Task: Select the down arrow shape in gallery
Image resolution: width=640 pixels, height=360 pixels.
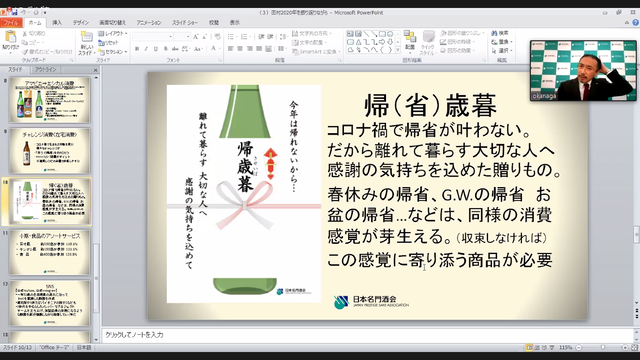Action: pos(391,42)
